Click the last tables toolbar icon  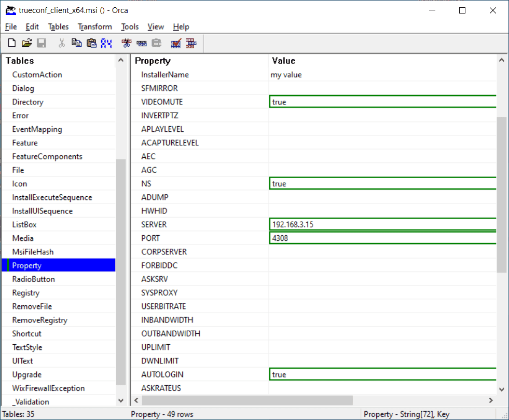coord(191,43)
